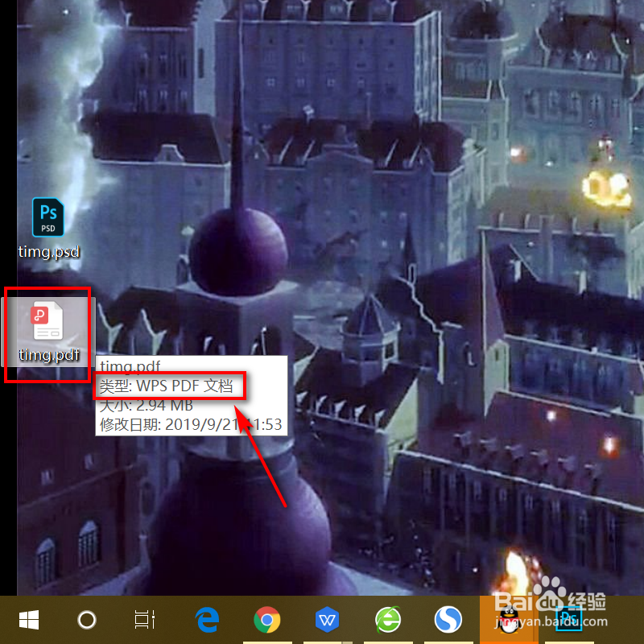
Task: Open Sogou browser blue S taskbar icon
Action: [448, 620]
